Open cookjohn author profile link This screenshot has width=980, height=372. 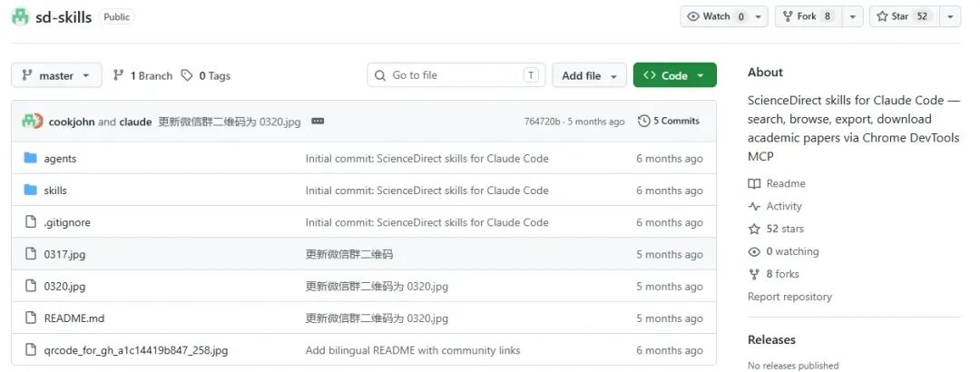point(72,122)
